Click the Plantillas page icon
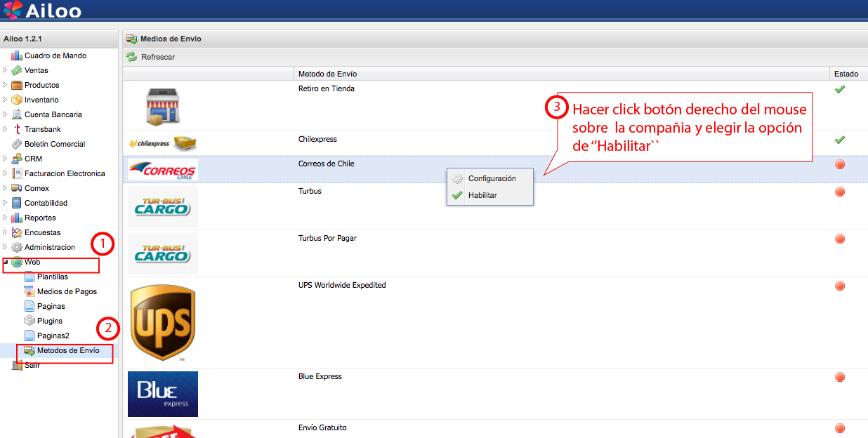Viewport: 868px width, 438px height. tap(29, 277)
